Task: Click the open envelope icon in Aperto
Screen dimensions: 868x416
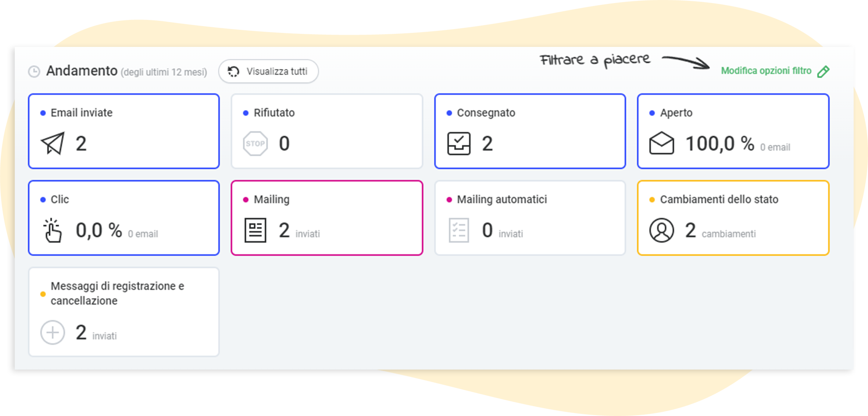Action: click(x=661, y=144)
